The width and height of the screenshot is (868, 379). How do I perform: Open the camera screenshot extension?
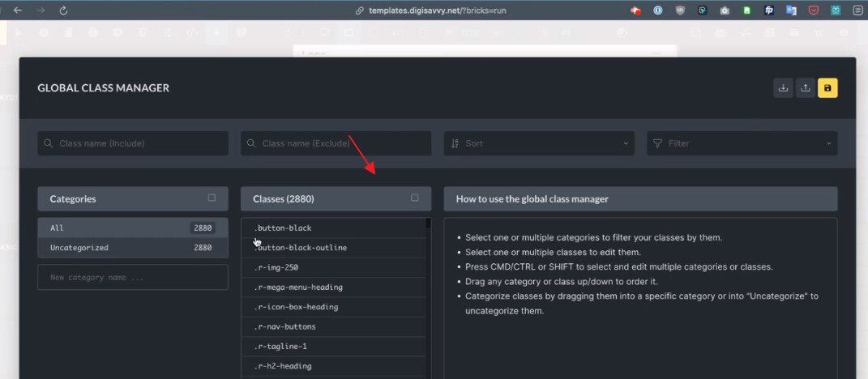725,11
